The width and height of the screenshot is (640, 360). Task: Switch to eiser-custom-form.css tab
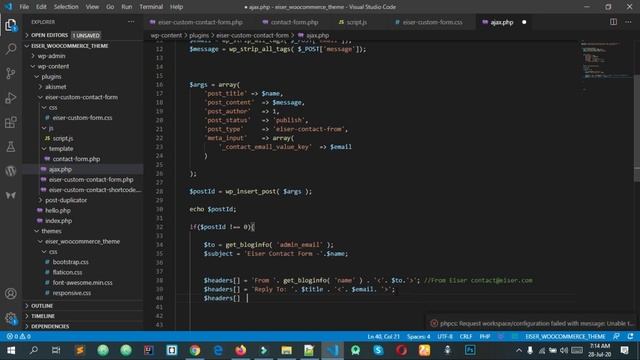pyautogui.click(x=432, y=22)
